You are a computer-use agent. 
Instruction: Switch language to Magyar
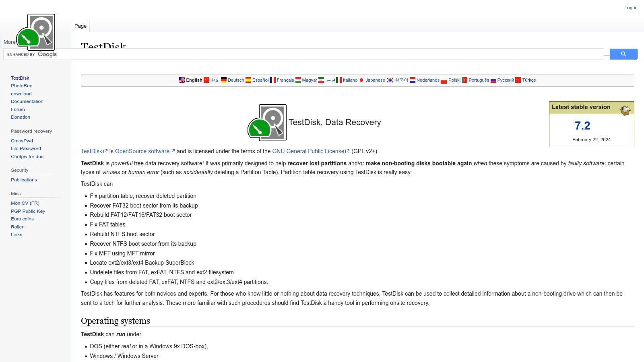tap(310, 80)
